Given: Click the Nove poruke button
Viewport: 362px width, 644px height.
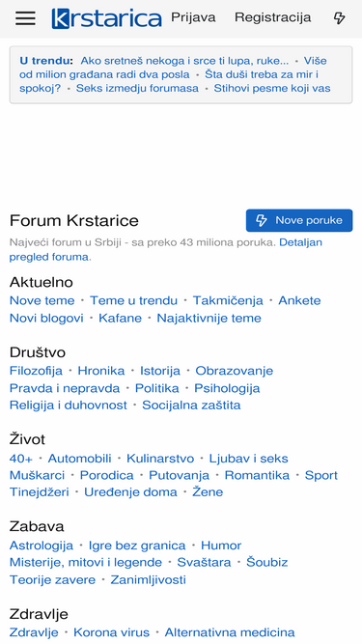Looking at the screenshot, I should pos(299,220).
